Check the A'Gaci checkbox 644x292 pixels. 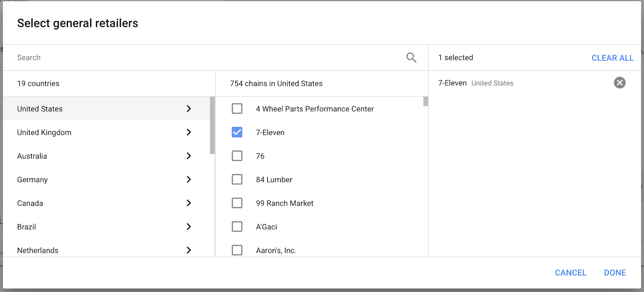(x=237, y=227)
